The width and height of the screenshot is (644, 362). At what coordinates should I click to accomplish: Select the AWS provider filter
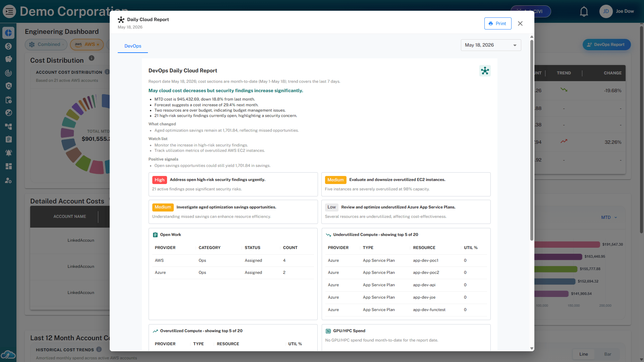87,45
